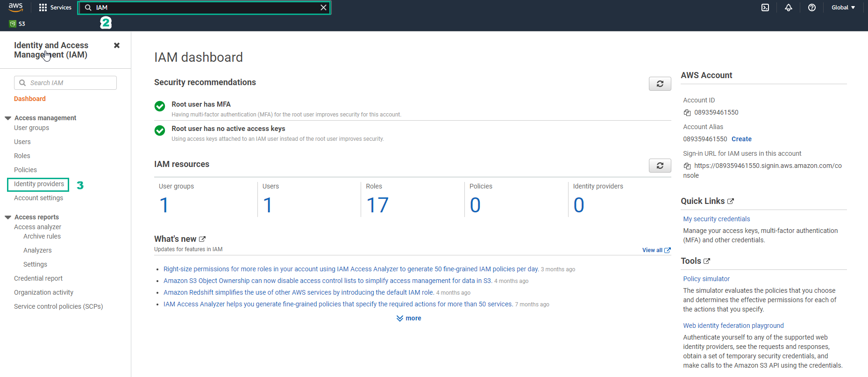This screenshot has height=377, width=868.
Task: Click the Roles count 17
Action: pyautogui.click(x=377, y=205)
